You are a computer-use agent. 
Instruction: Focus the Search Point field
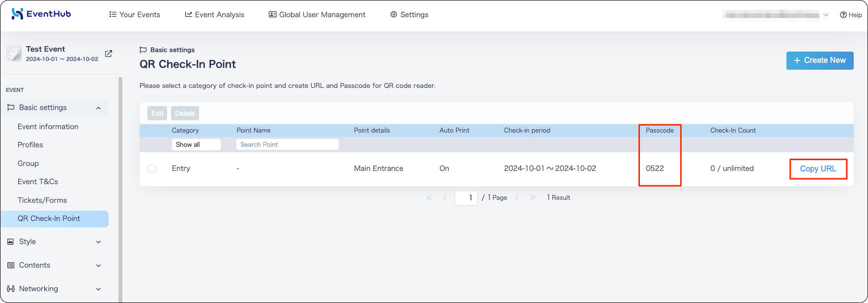click(x=288, y=144)
